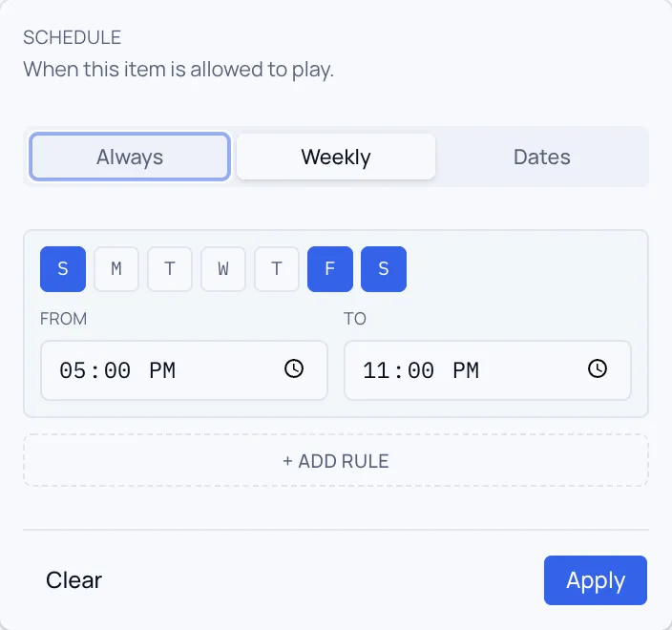This screenshot has width=672, height=630.
Task: Deselect the Friday day button
Action: click(330, 269)
